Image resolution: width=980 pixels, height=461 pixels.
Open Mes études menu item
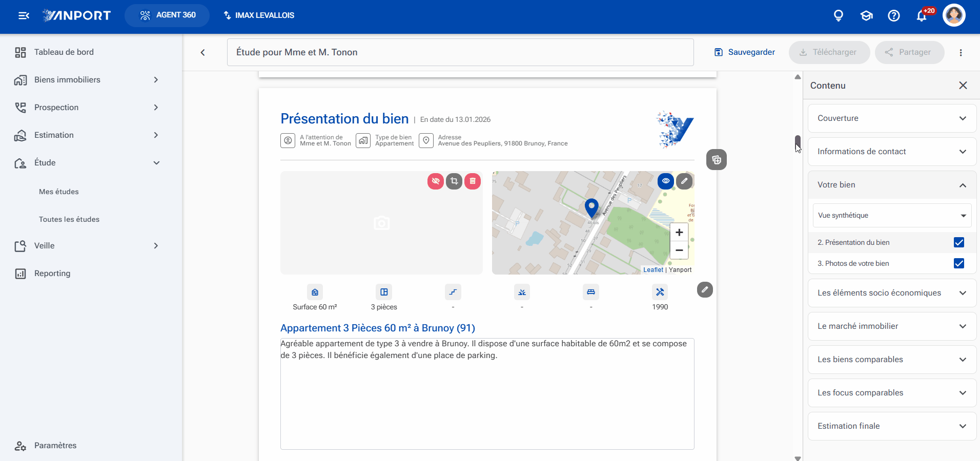59,192
